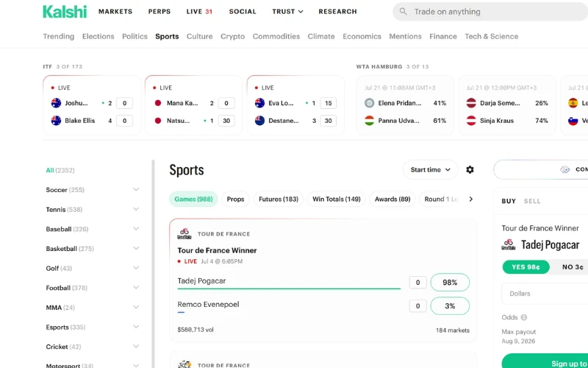
Task: Click the Dollars amount input field
Action: coord(545,294)
